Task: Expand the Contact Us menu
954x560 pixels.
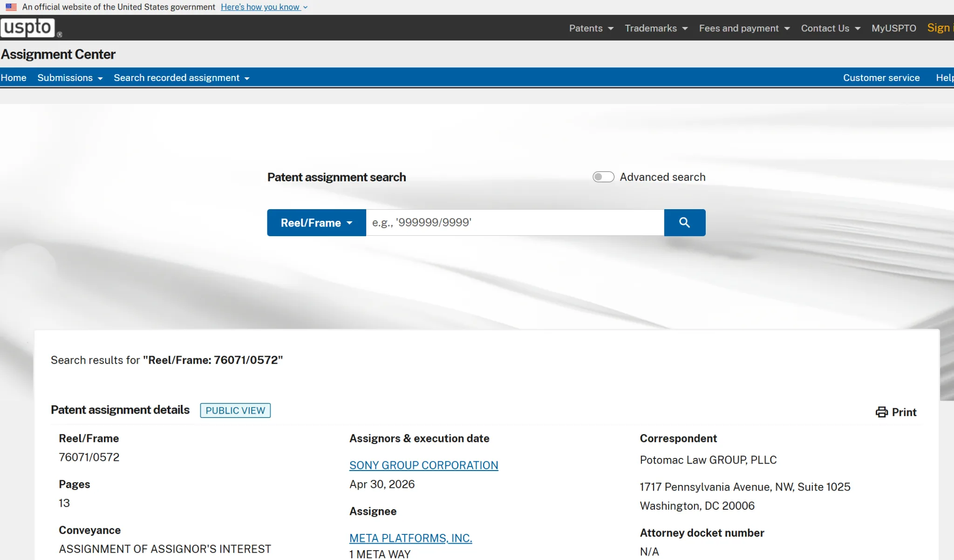Action: coord(831,28)
